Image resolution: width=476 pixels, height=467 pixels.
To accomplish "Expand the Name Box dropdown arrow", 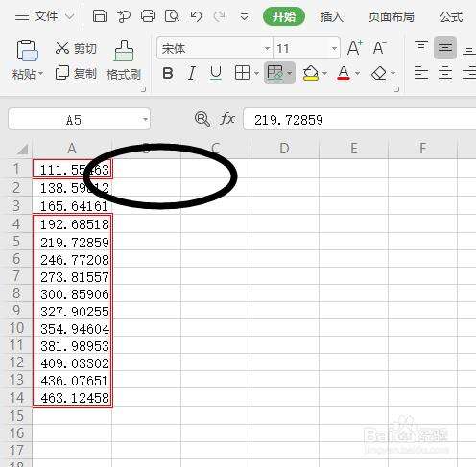I will pyautogui.click(x=145, y=120).
